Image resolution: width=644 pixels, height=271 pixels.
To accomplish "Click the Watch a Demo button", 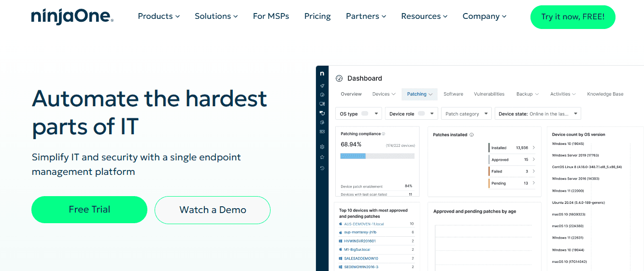I will [x=213, y=210].
